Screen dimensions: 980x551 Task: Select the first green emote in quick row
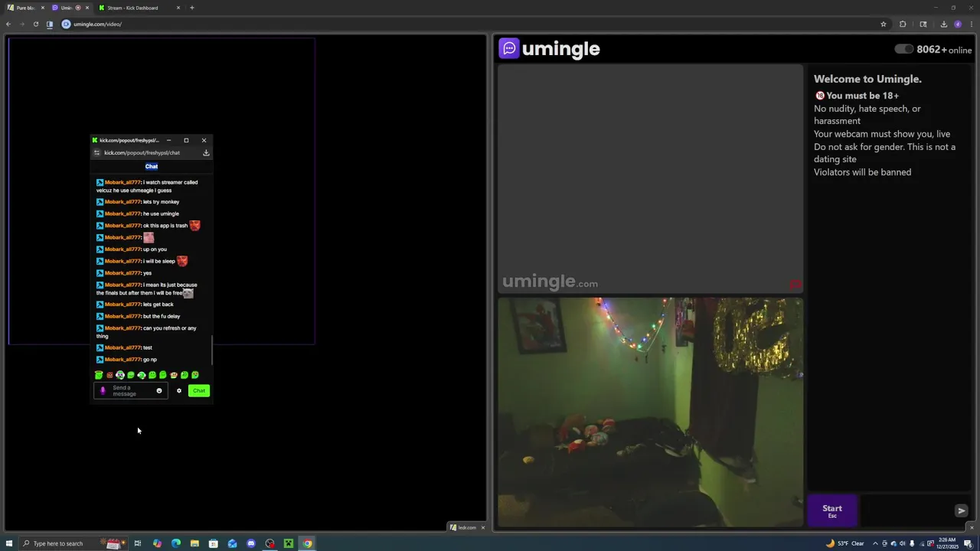(x=99, y=375)
